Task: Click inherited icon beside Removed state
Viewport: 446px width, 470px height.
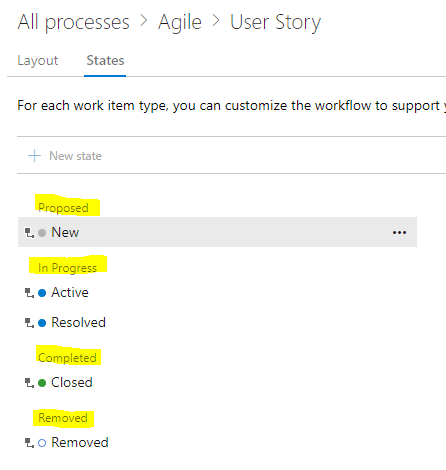Action: point(29,443)
